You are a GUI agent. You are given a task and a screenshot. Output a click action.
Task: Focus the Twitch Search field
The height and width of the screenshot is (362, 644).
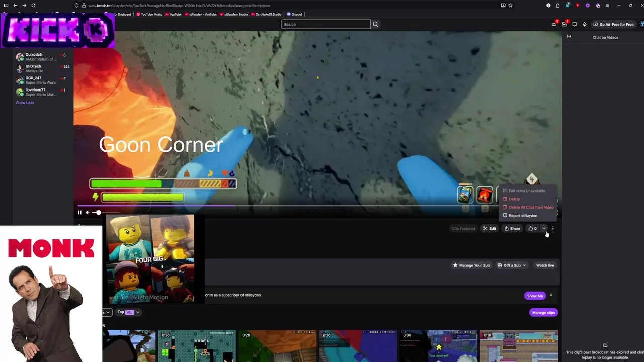(x=326, y=24)
